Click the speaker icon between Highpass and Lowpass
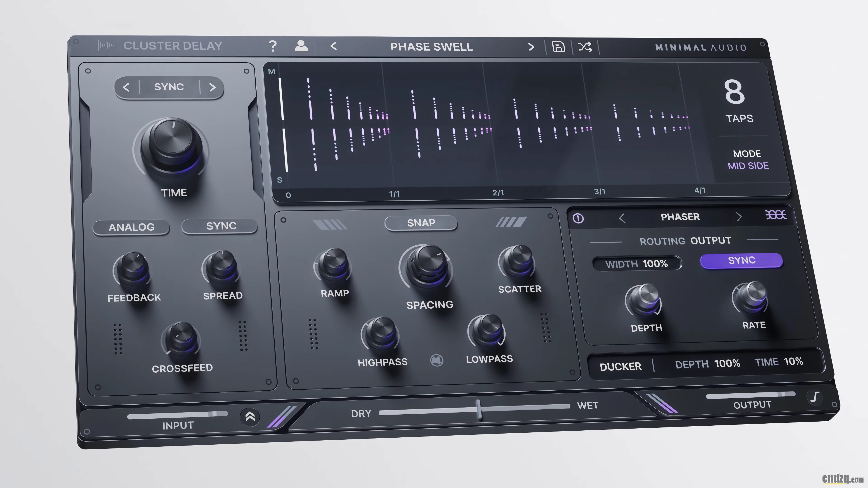The width and height of the screenshot is (868, 488). pos(437,360)
